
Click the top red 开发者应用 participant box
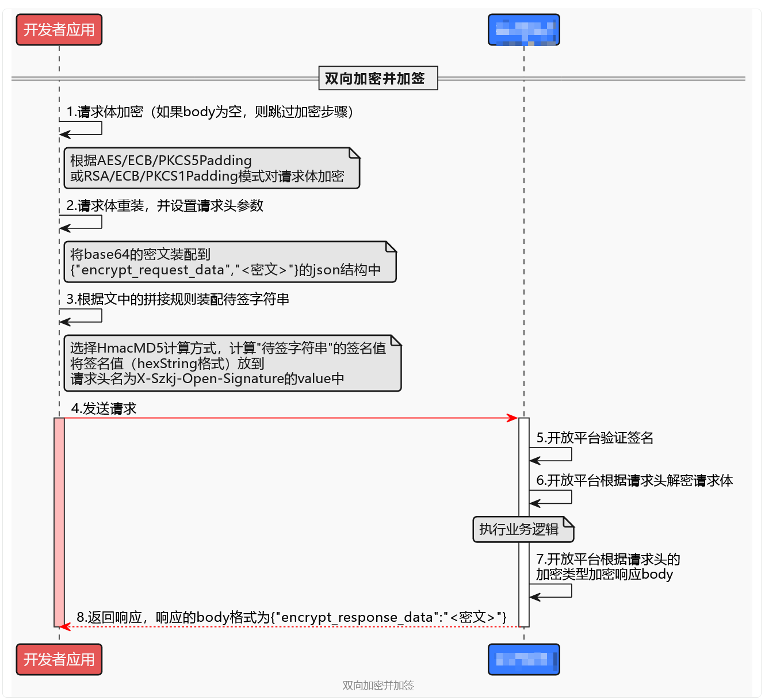pyautogui.click(x=59, y=30)
